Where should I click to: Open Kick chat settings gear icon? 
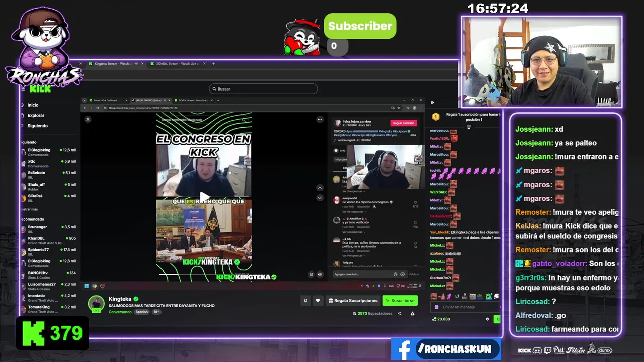[487, 319]
